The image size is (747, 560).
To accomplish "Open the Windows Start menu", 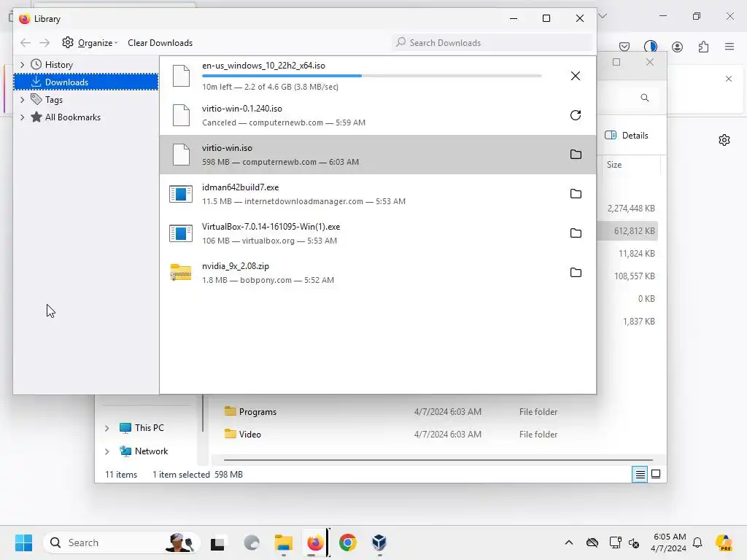I will pos(23,542).
